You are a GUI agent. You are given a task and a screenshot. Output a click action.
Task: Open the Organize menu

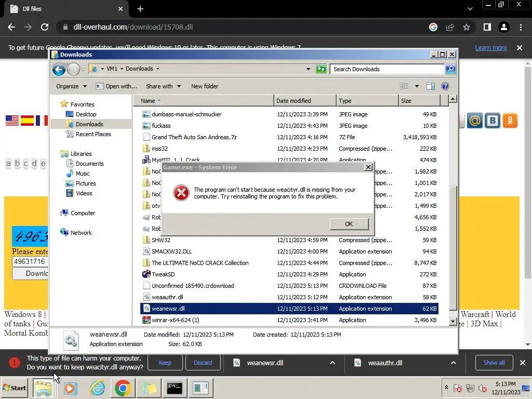[71, 86]
